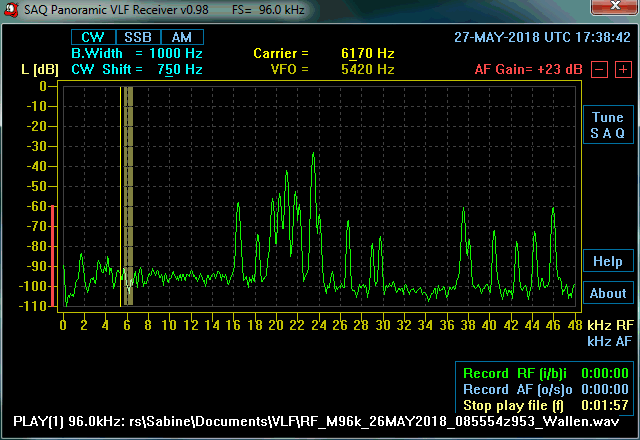Click the VFO 5420 Hz value

click(368, 69)
